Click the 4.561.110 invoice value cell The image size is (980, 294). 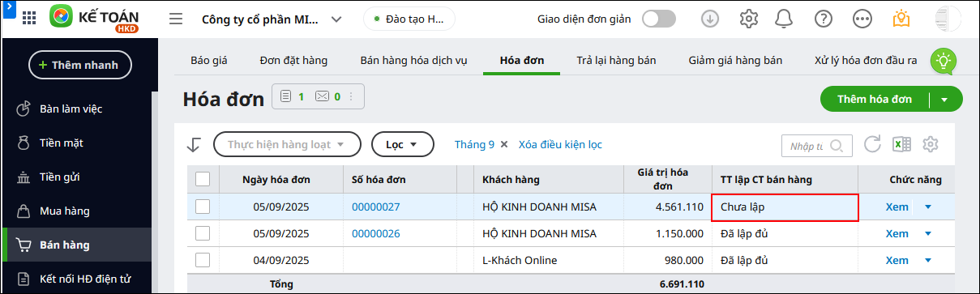click(669, 207)
